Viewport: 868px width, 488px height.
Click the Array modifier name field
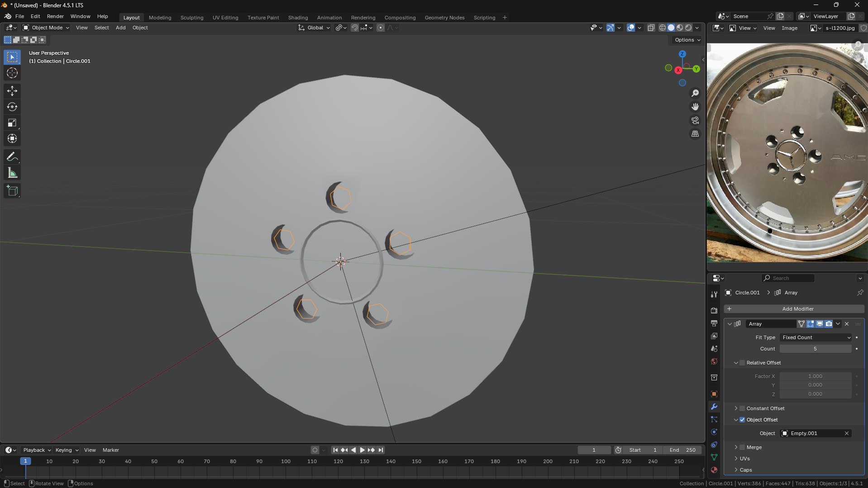770,324
